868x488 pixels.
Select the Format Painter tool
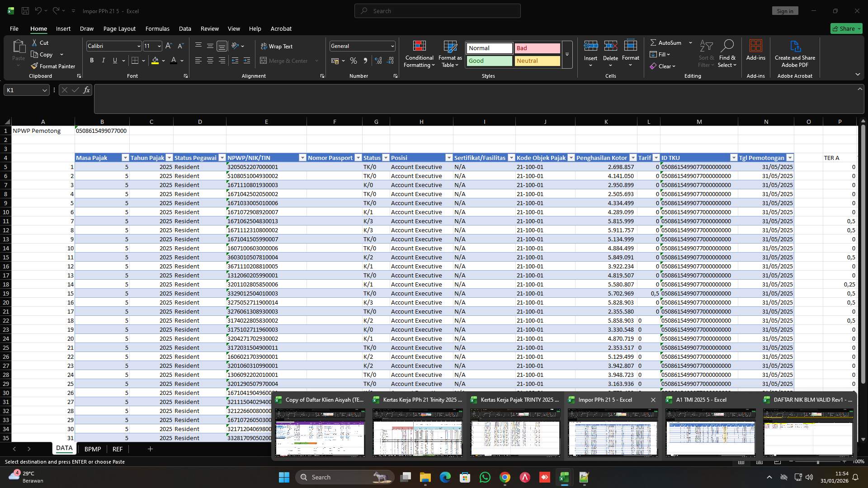53,66
